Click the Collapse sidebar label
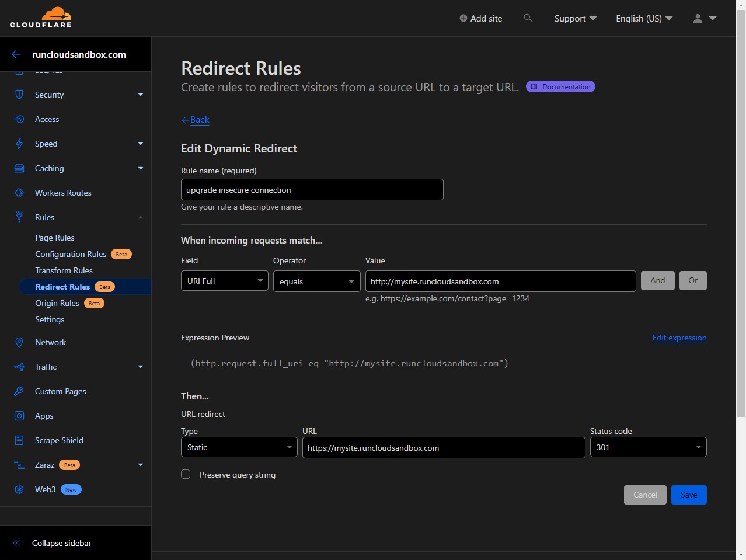 [62, 543]
